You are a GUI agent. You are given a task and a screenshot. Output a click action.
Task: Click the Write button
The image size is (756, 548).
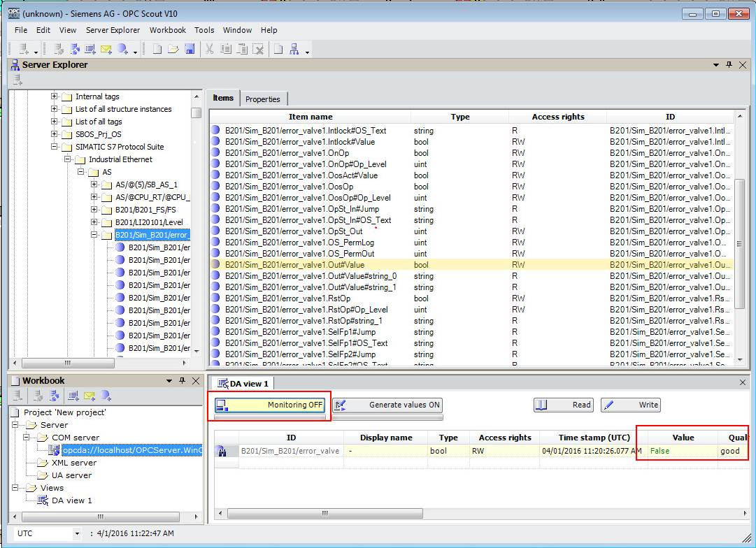click(630, 405)
